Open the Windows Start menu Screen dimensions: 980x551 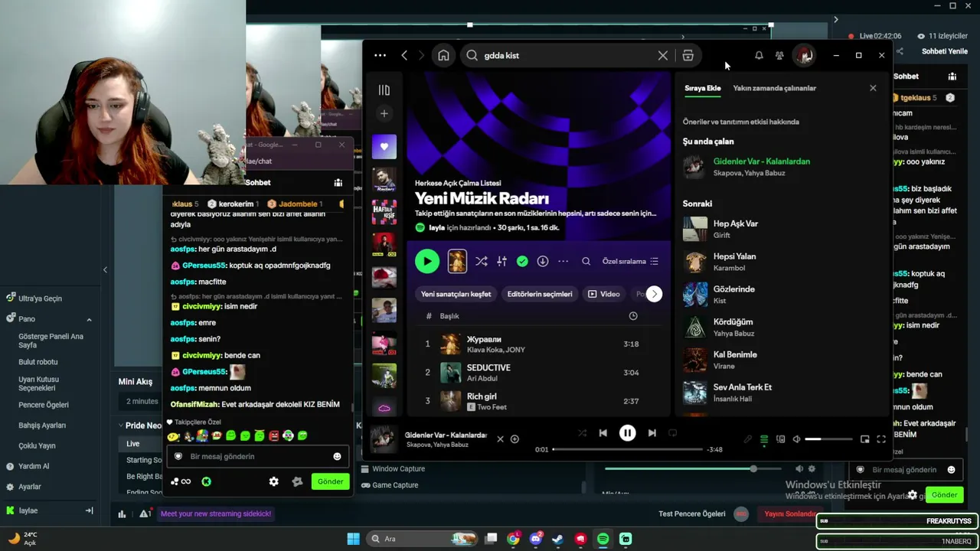(353, 539)
